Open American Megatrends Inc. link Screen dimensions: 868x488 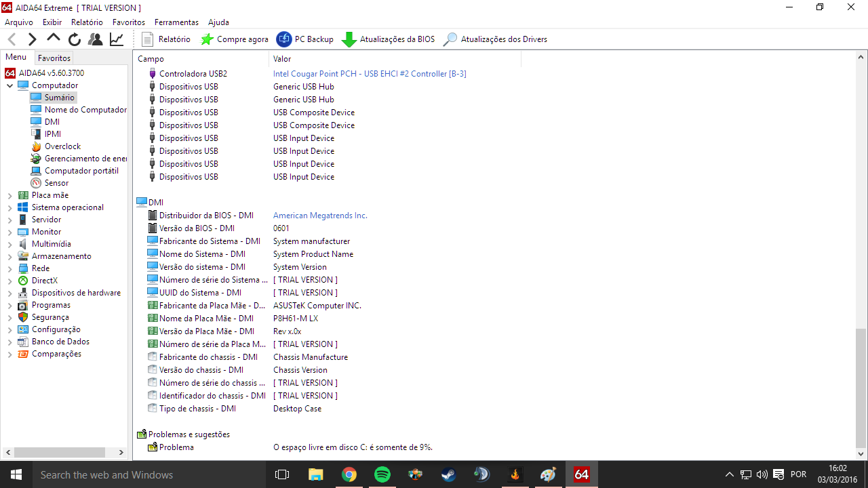[320, 216]
